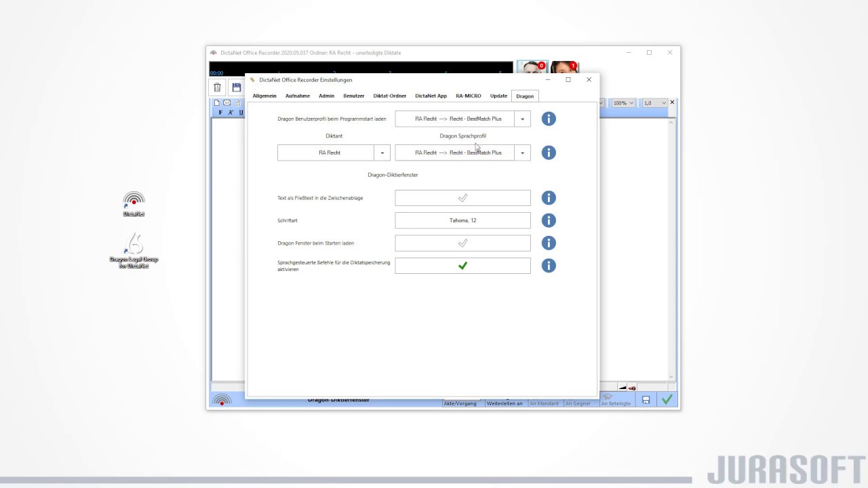Switch to the Diktat-Ordner tab
The image size is (868, 488).
390,96
